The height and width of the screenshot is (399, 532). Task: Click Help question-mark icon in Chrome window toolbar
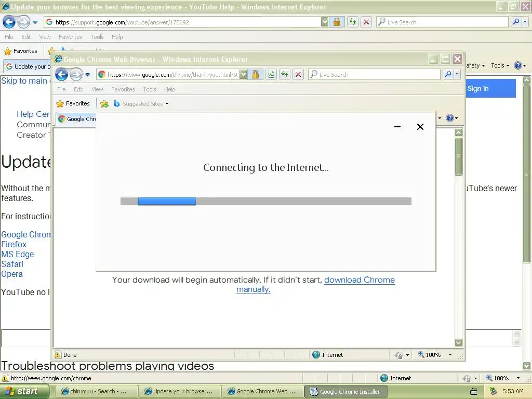(450, 118)
